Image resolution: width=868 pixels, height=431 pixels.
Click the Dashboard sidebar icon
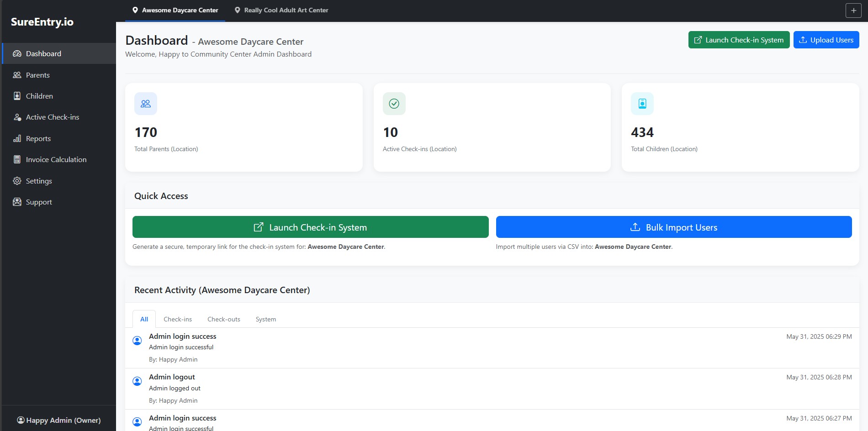(x=16, y=53)
